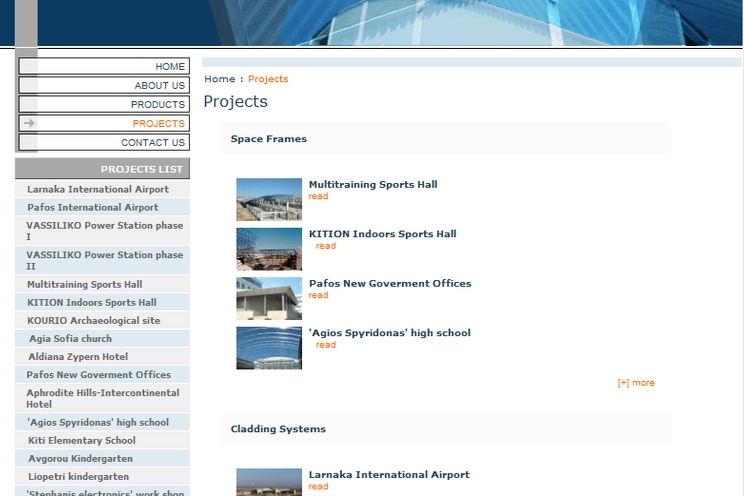744x496 pixels.
Task: Open Multitraining Sports Hall title in Space Frames
Action: [x=373, y=184]
